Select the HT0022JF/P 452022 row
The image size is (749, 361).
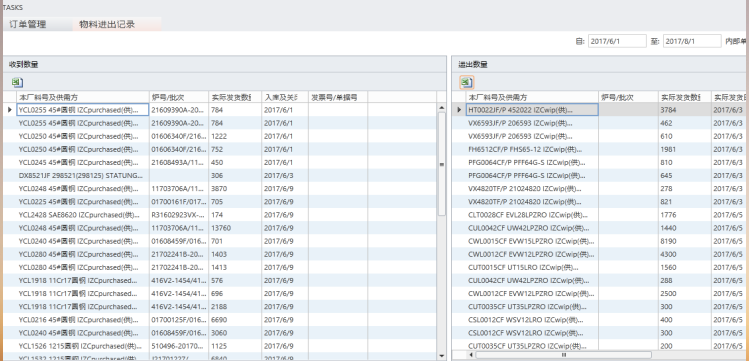(600, 110)
